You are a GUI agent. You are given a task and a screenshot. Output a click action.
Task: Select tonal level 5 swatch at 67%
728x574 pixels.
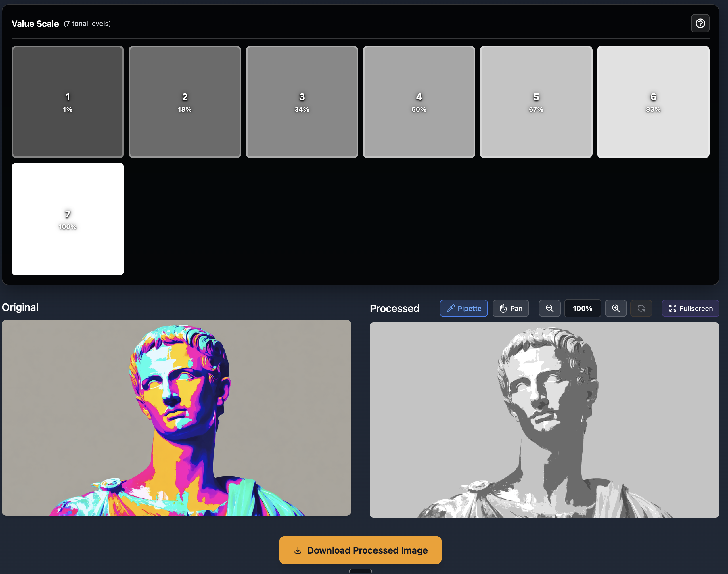(x=536, y=102)
